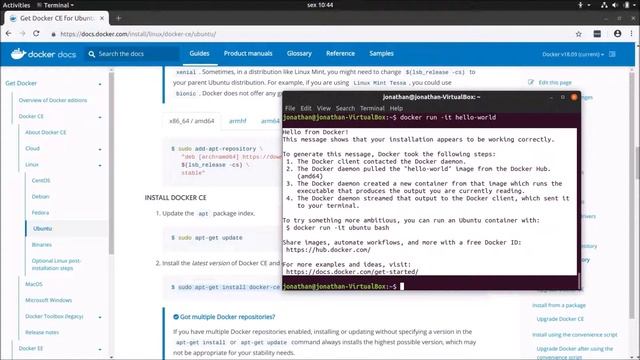
Task: Select the Ubuntu sidebar item
Action: click(x=42, y=229)
